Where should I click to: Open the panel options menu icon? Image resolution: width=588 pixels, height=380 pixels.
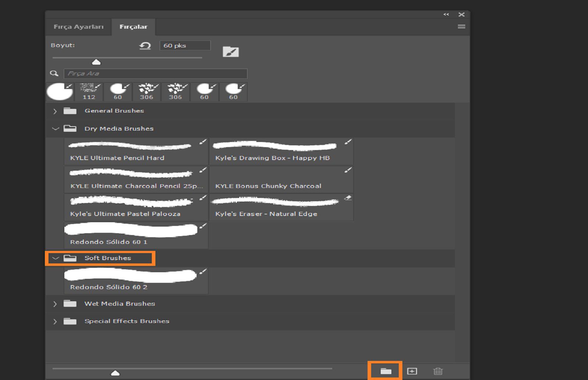click(462, 26)
